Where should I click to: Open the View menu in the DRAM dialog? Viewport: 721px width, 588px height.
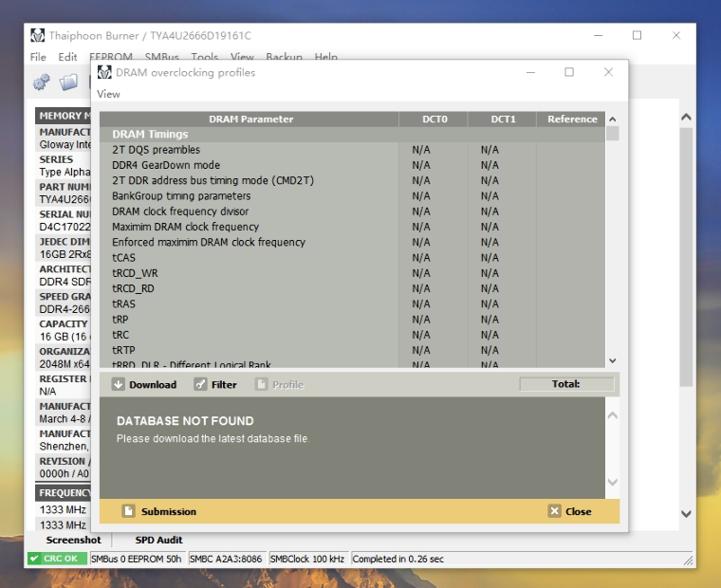pos(108,94)
